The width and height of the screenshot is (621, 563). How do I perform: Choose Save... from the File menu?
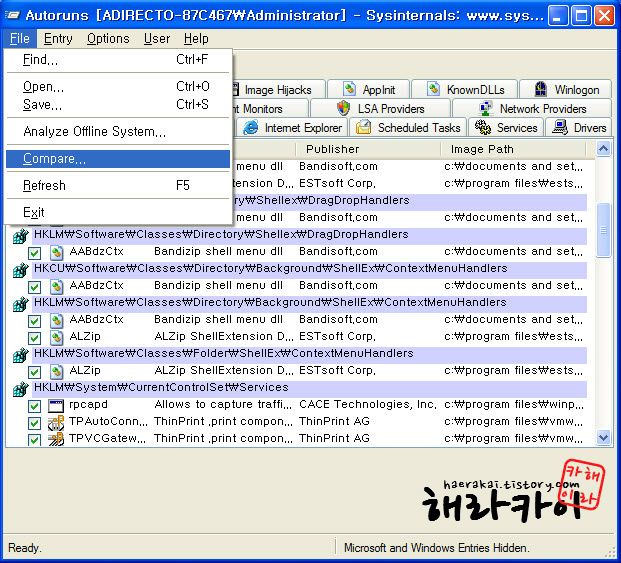click(x=118, y=105)
